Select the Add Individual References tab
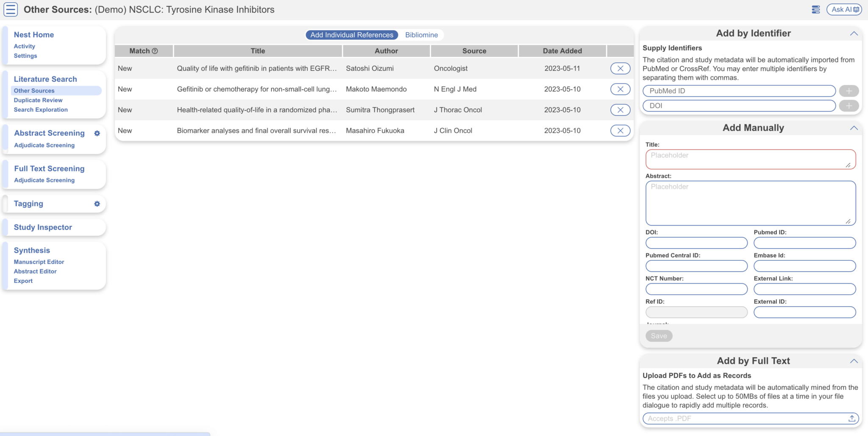The image size is (868, 436). (x=351, y=35)
